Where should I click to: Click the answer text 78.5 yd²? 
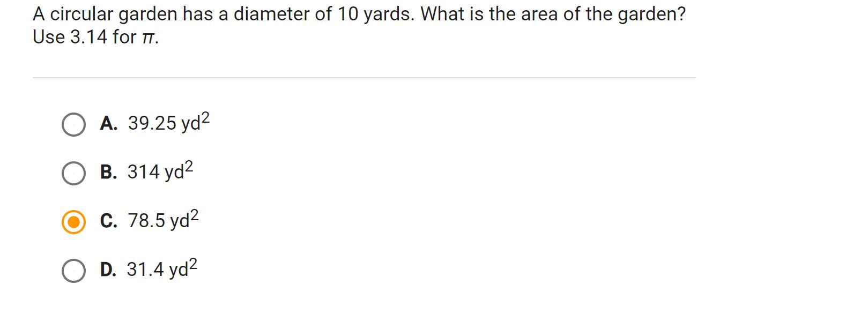163,220
